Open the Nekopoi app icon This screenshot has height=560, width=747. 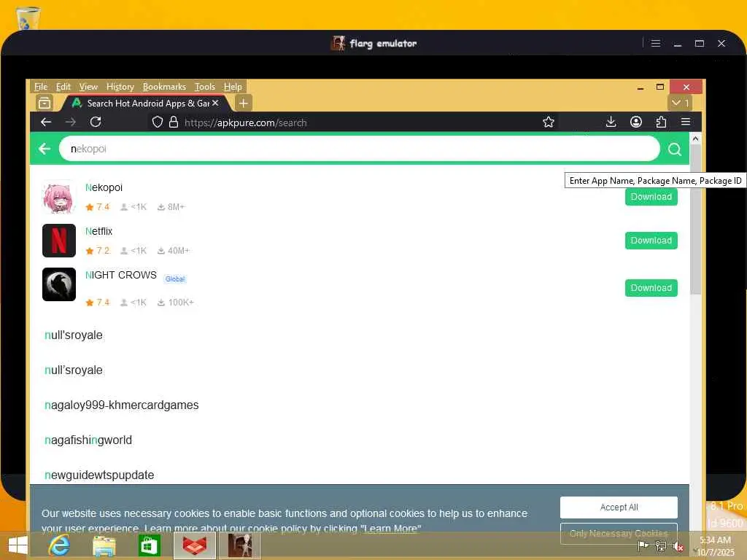pos(58,197)
